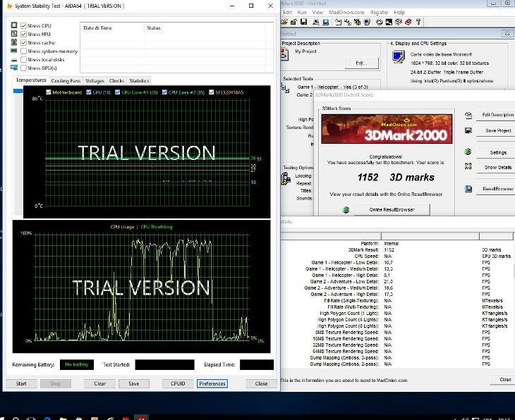Click Save button in AIDA64
Viewport: 515px width, 420px height.
133,383
